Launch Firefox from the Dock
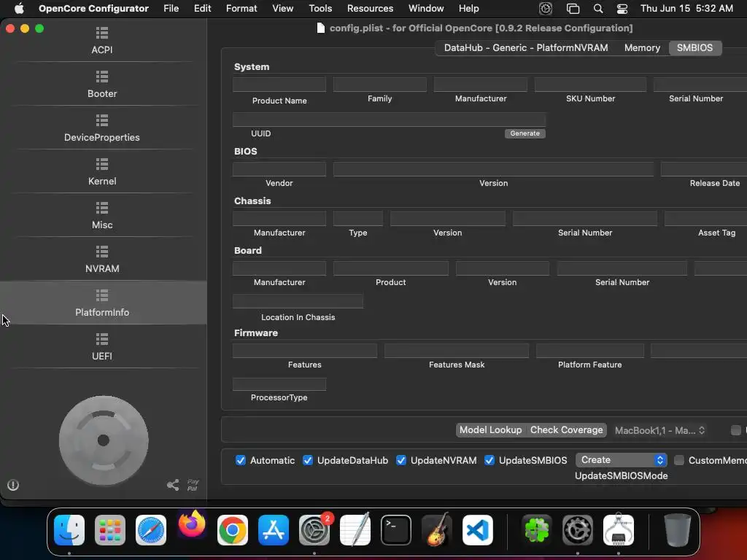 tap(192, 525)
